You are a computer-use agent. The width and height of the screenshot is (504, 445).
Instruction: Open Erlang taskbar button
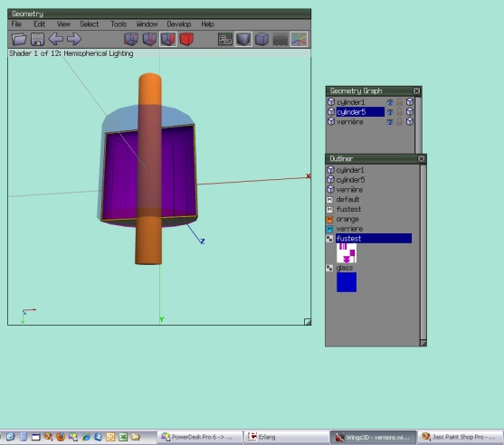[x=286, y=437]
